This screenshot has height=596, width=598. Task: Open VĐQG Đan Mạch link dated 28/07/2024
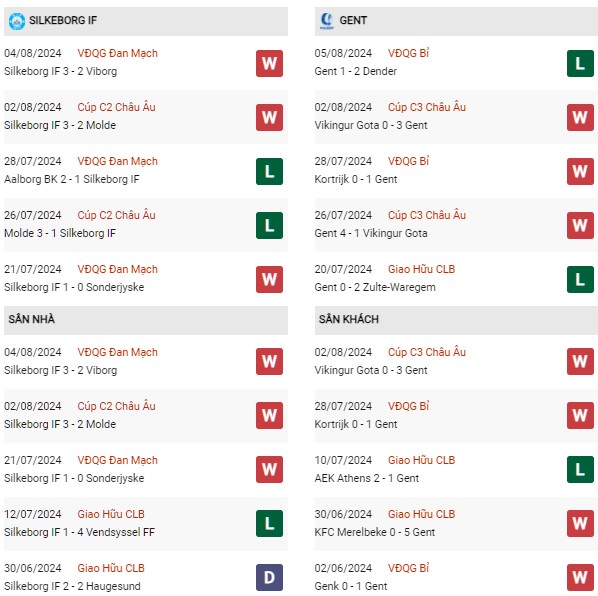pos(117,161)
